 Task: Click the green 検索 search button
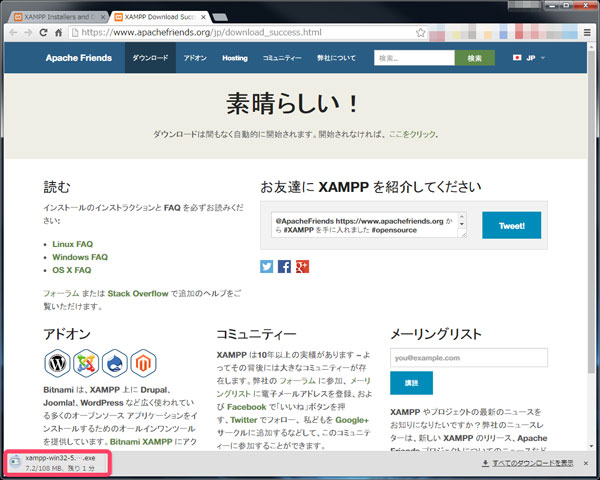pyautogui.click(x=474, y=58)
